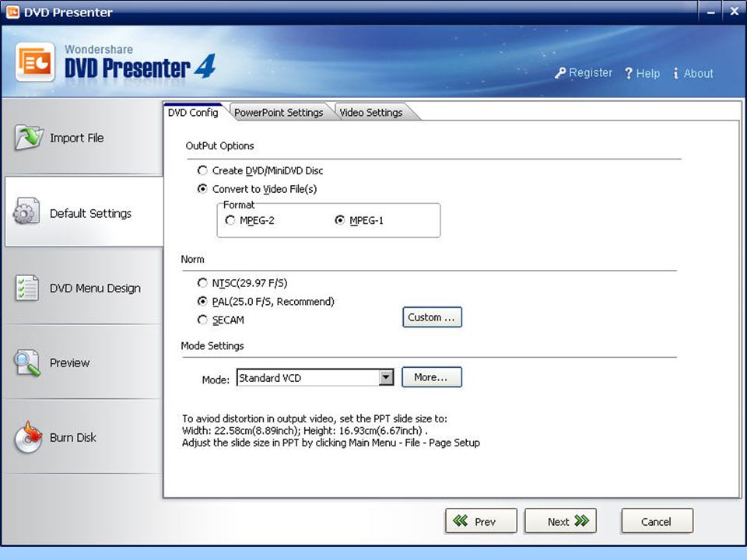The width and height of the screenshot is (747, 560).
Task: Switch to DVD Config tab
Action: [x=193, y=112]
